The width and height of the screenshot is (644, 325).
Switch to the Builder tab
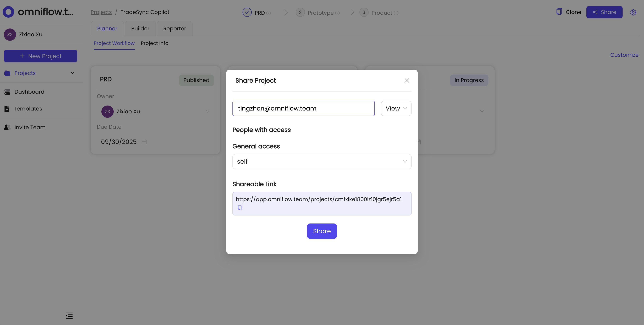[x=140, y=28]
